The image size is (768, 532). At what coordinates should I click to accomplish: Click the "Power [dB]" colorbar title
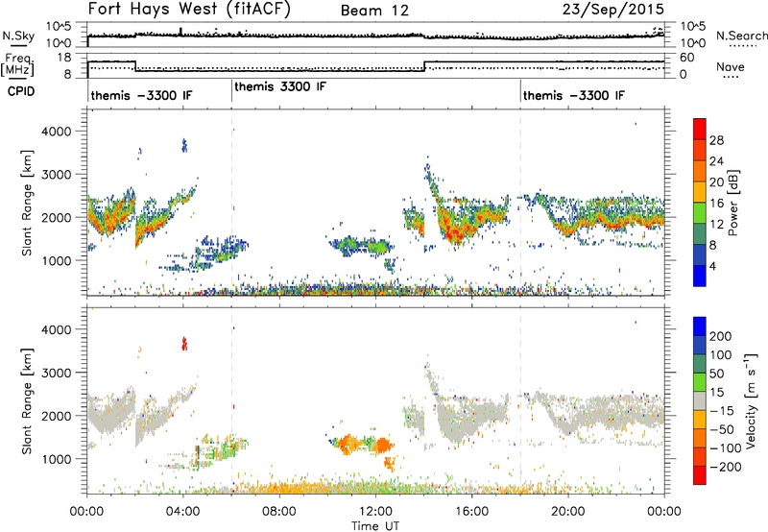coord(733,203)
